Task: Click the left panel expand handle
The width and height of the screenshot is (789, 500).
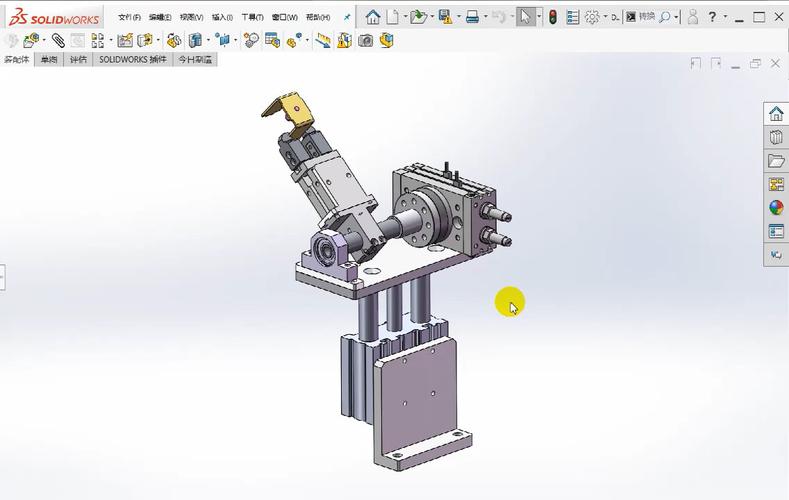Action: 3,277
